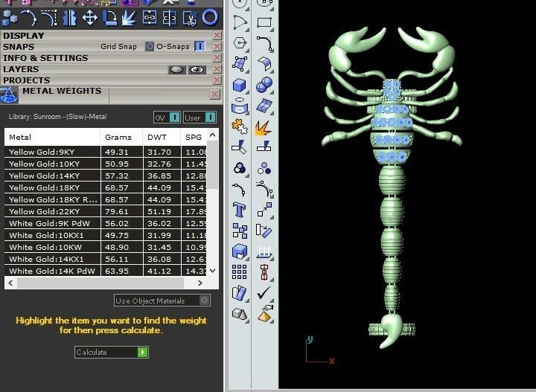Click the horizontal scroll right arrow
This screenshot has height=392, width=536.
(x=200, y=283)
